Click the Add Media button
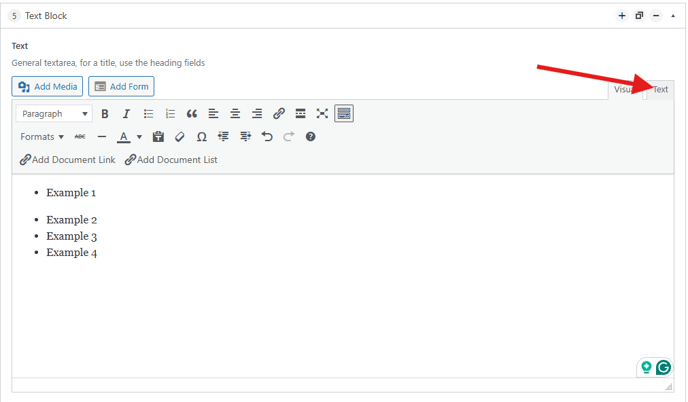 pyautogui.click(x=47, y=86)
